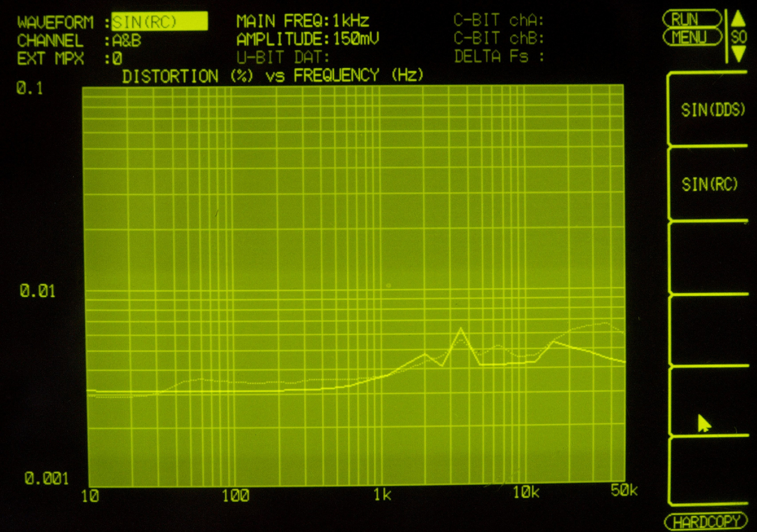757x532 pixels.
Task: Select the C-BIT chA field
Action: click(499, 20)
